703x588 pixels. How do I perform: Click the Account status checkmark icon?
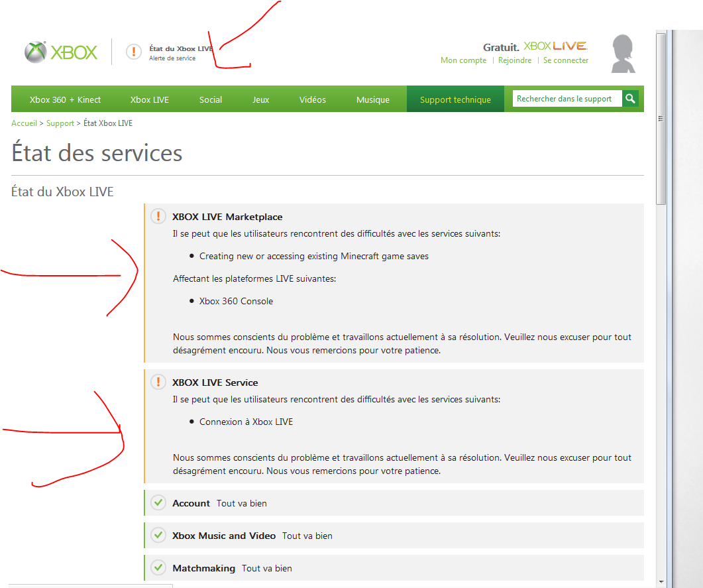158,502
